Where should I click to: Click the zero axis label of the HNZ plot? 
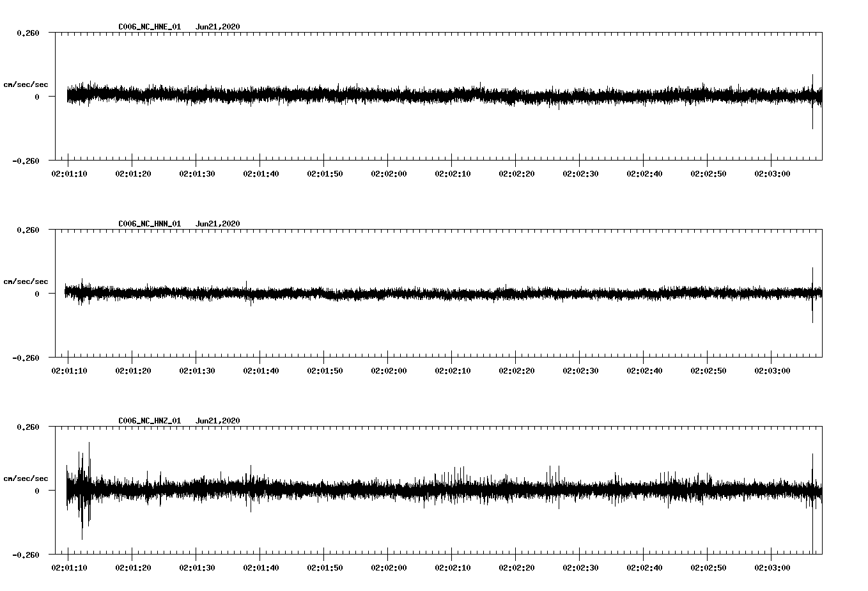[x=37, y=491]
